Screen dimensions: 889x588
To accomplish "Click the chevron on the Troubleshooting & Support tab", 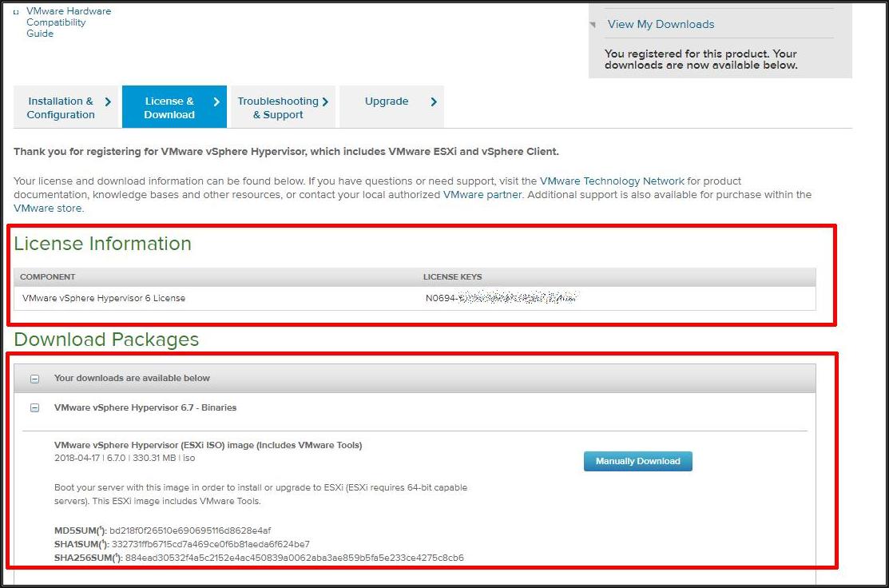I will [325, 101].
